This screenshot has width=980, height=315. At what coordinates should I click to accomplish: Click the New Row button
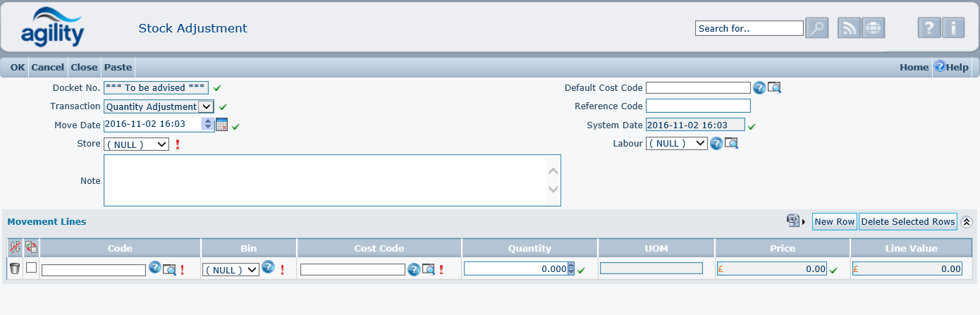[x=834, y=222]
